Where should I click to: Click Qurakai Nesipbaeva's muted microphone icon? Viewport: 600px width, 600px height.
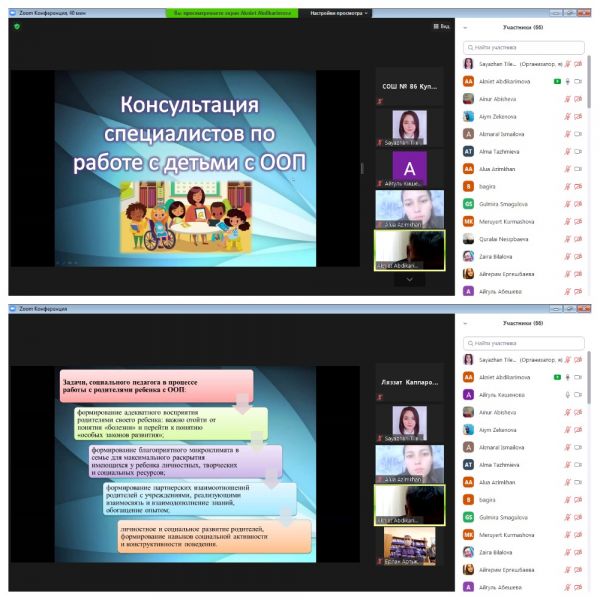[567, 238]
